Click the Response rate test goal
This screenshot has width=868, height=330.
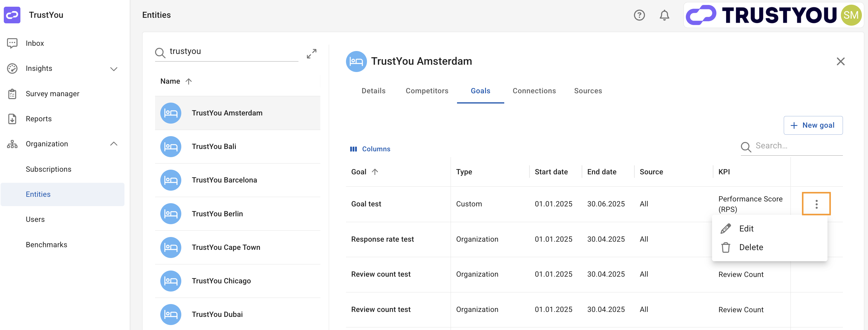pyautogui.click(x=382, y=239)
